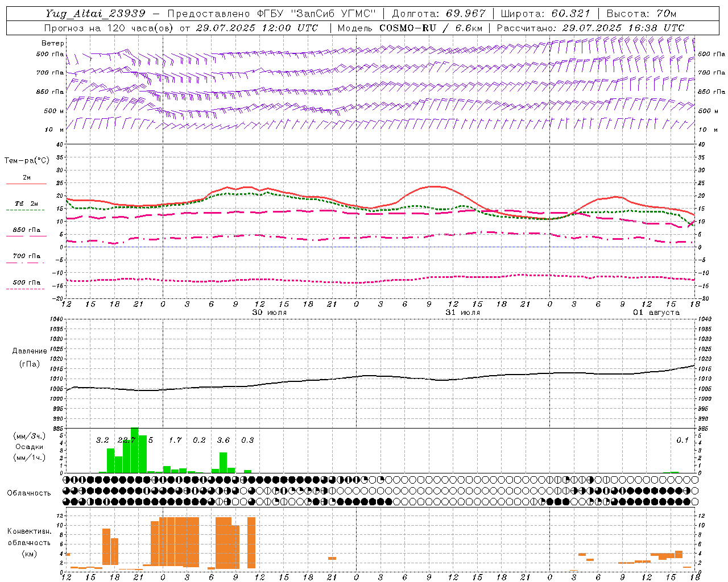Click the 850 гПа temperature legend entry

(27, 230)
